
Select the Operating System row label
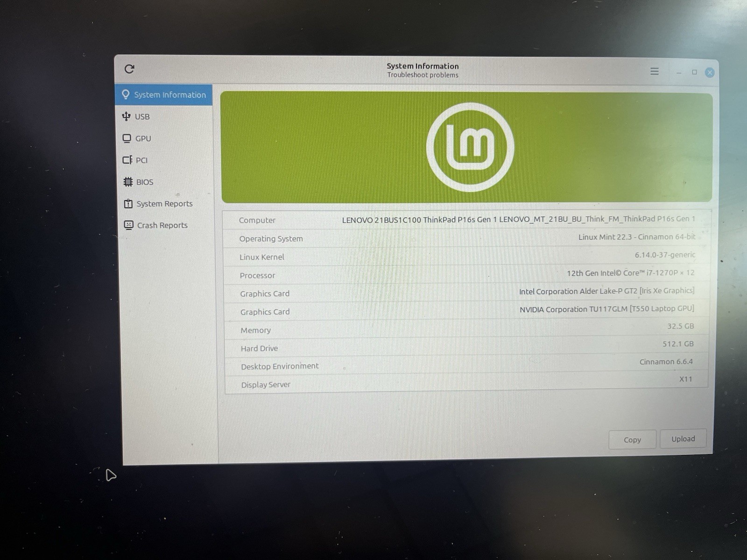[271, 238]
